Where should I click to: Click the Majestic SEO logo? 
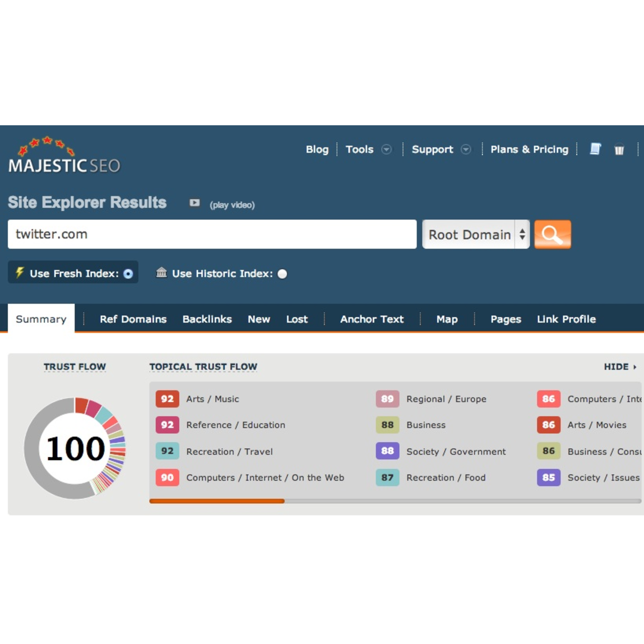tap(64, 156)
